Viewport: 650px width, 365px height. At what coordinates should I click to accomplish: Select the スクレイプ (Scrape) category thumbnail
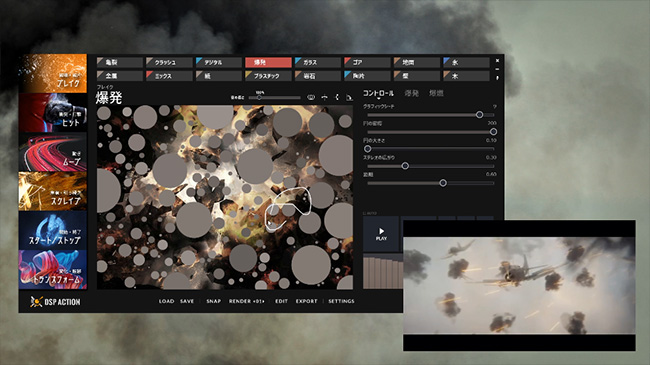pyautogui.click(x=53, y=191)
